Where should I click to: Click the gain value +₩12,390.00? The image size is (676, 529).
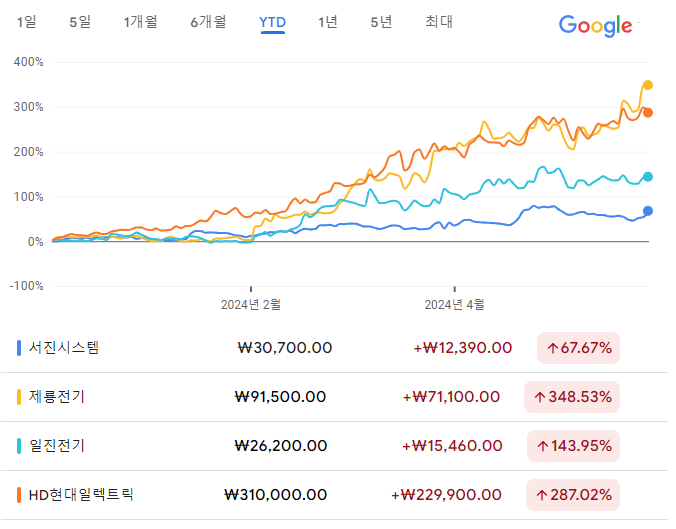coord(463,348)
